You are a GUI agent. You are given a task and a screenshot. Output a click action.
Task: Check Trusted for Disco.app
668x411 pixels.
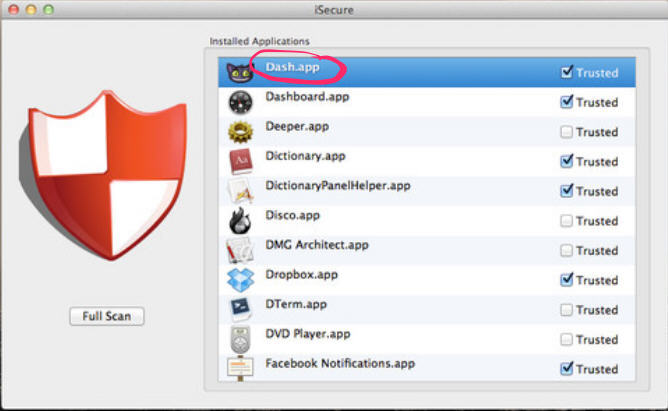[x=567, y=221]
